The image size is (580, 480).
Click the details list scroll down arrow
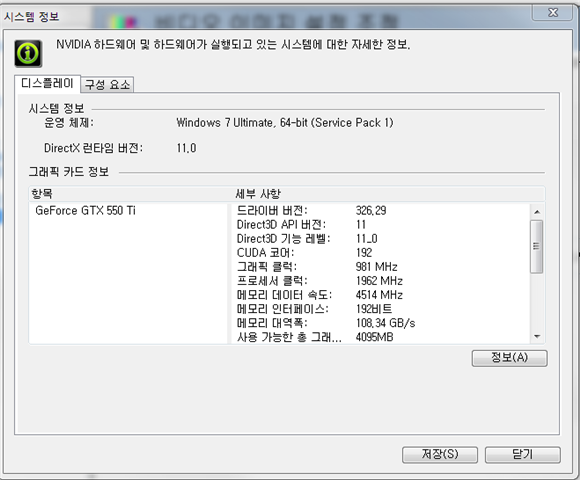point(537,336)
